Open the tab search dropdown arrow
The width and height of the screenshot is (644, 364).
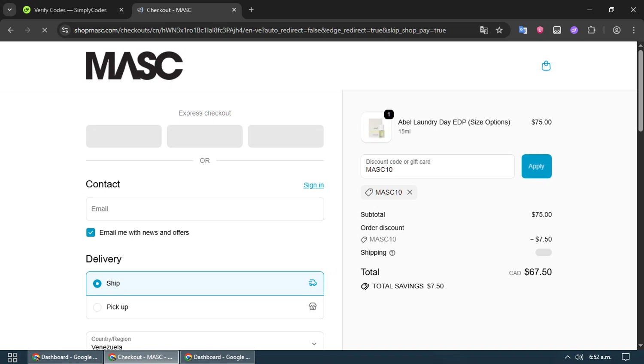[9, 9]
